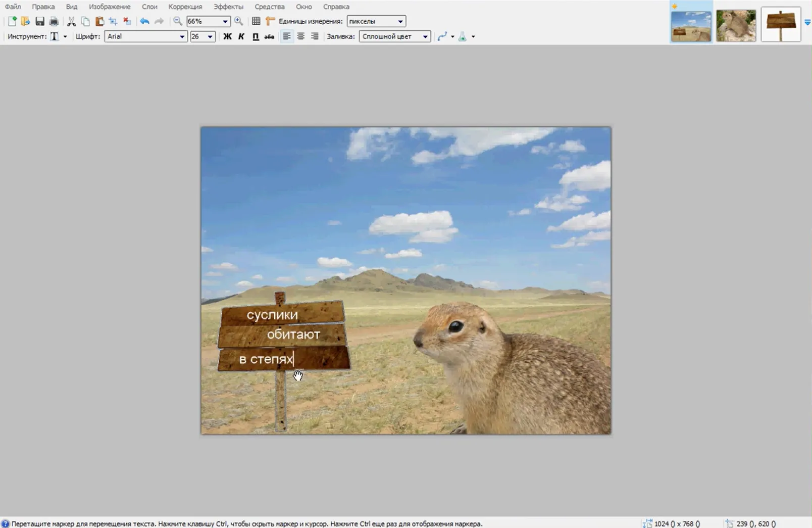
Task: Click the Print icon in toolbar
Action: (x=54, y=21)
